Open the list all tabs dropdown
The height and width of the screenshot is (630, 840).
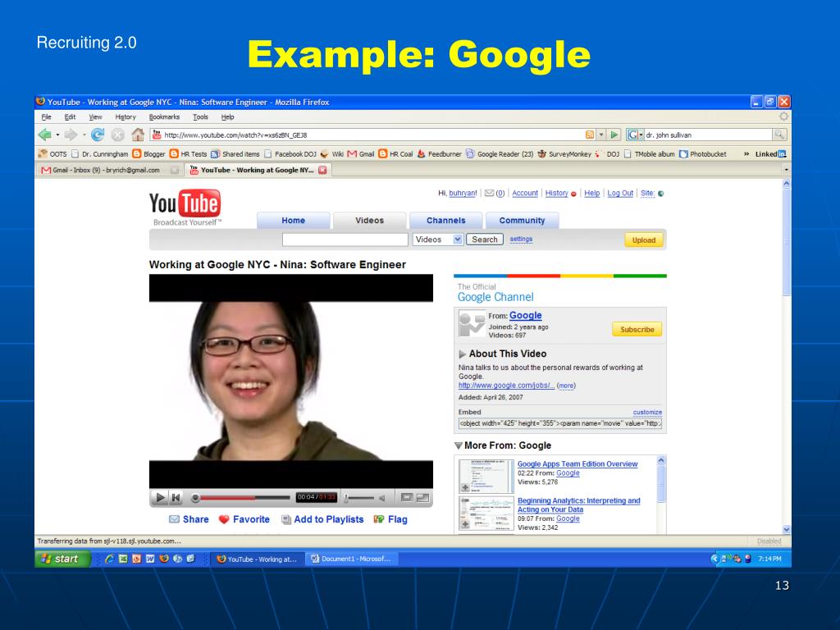coord(787,170)
